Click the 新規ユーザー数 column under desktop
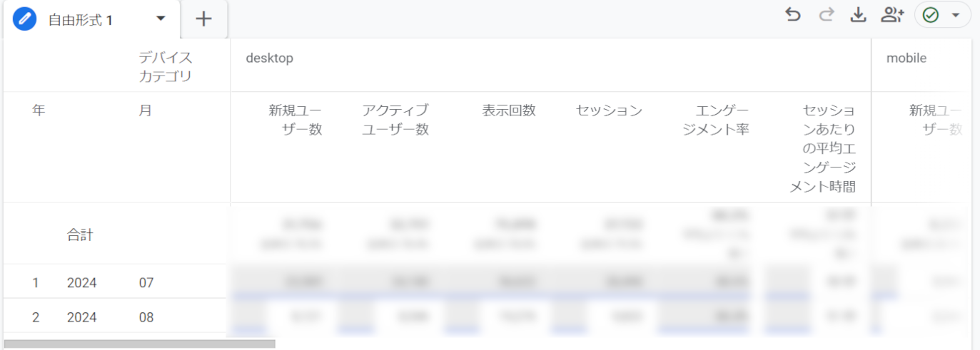980x350 pixels. [295, 120]
